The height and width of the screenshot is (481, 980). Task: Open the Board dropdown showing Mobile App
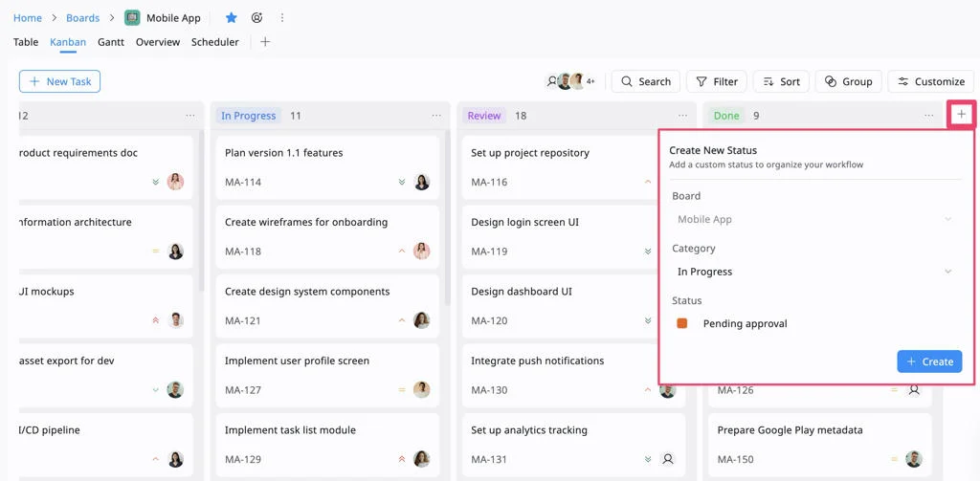pyautogui.click(x=814, y=219)
